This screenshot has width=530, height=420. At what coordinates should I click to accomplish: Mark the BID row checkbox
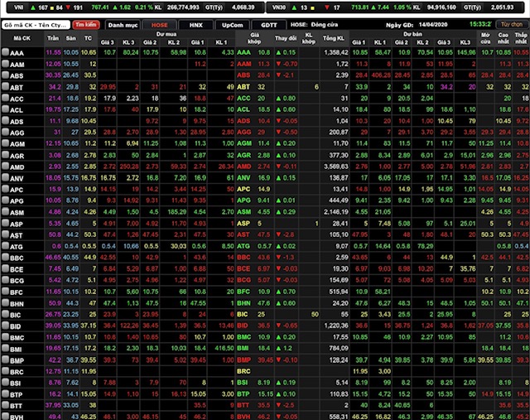tap(5, 326)
